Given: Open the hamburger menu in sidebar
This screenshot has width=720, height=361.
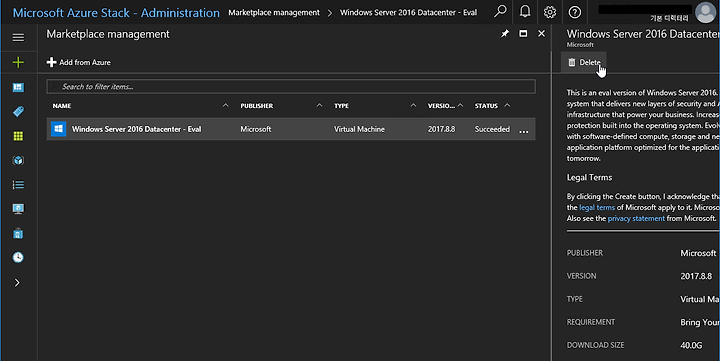Looking at the screenshot, I should point(18,38).
